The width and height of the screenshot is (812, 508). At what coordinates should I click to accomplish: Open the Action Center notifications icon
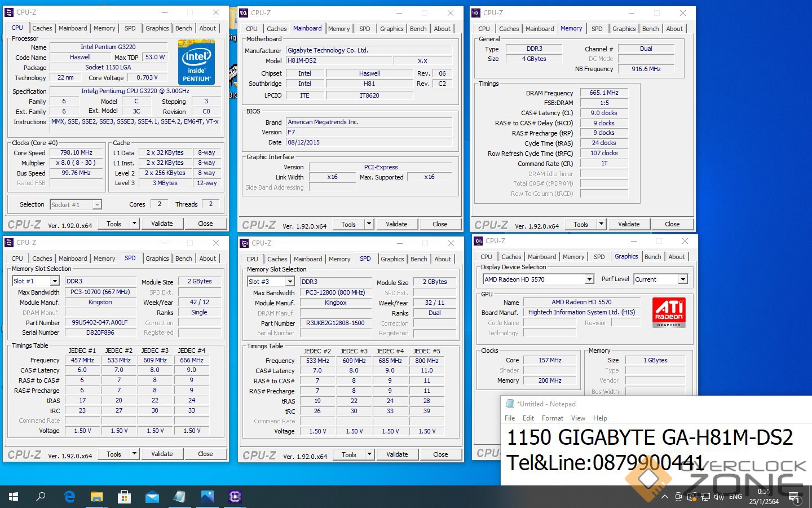pyautogui.click(x=795, y=497)
